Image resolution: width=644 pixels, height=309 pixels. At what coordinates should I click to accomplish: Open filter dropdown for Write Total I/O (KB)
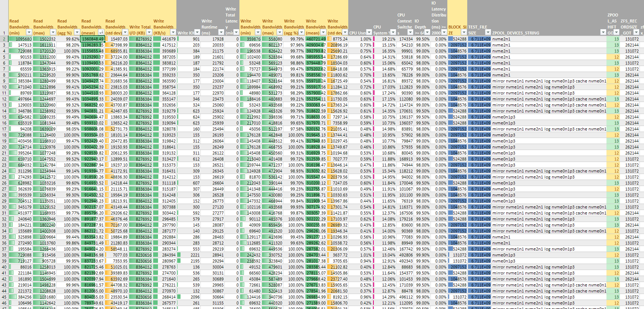click(x=149, y=33)
